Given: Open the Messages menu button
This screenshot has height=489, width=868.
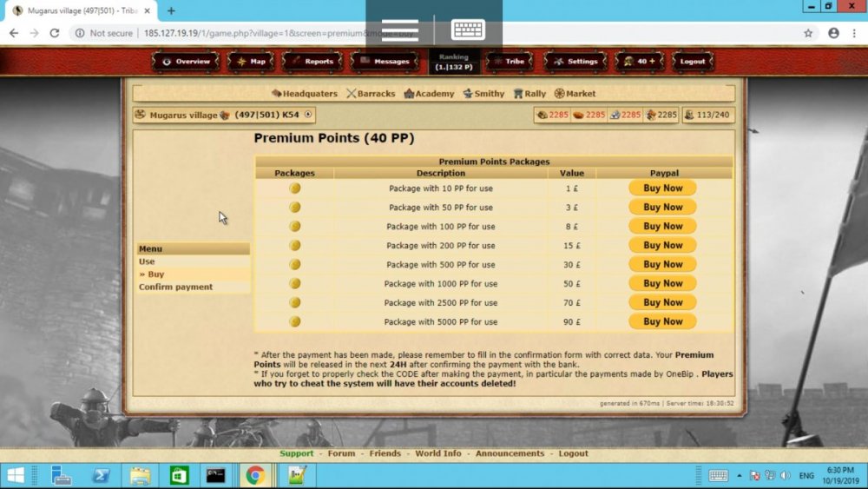Looking at the screenshot, I should pos(385,62).
